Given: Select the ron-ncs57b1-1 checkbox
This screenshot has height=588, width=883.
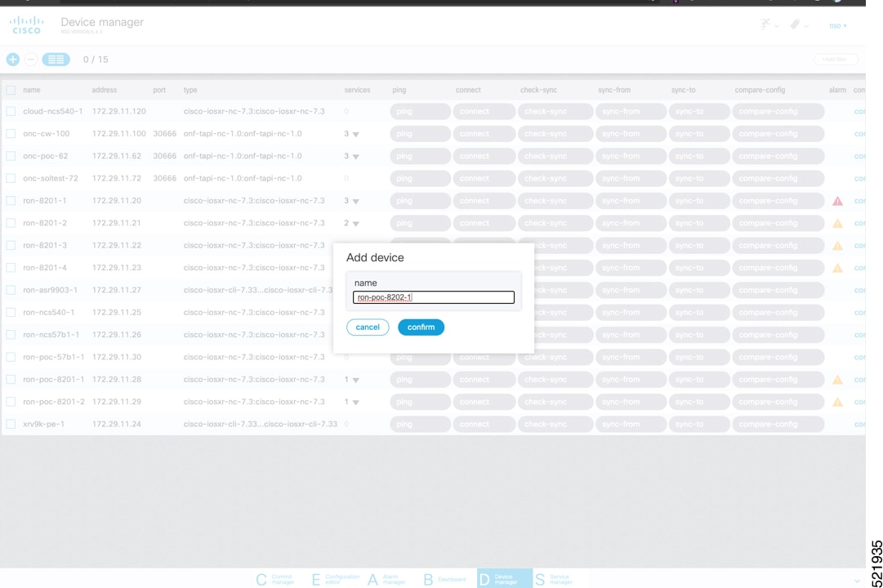Looking at the screenshot, I should pyautogui.click(x=11, y=335).
